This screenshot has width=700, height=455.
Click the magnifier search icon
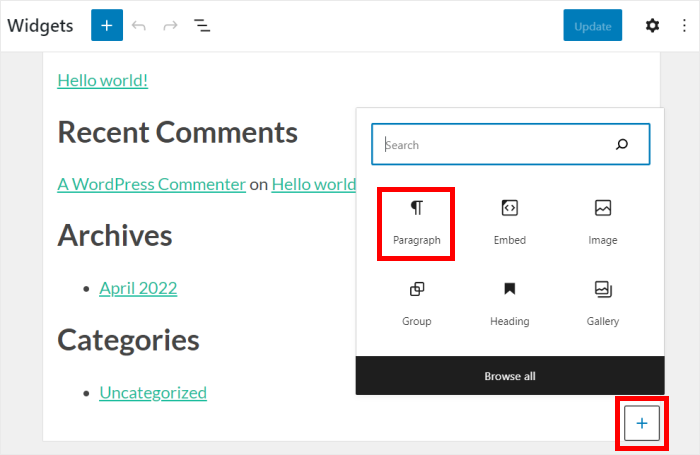(x=622, y=145)
